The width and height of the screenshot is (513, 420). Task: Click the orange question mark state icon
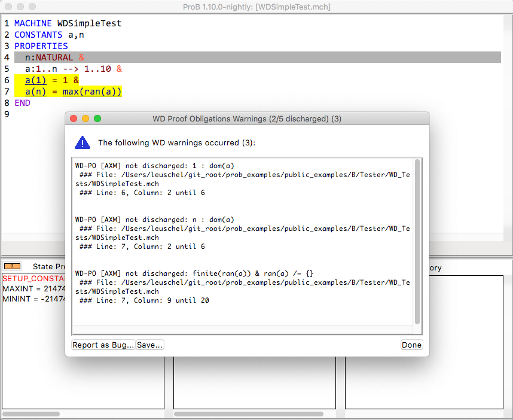[12, 266]
